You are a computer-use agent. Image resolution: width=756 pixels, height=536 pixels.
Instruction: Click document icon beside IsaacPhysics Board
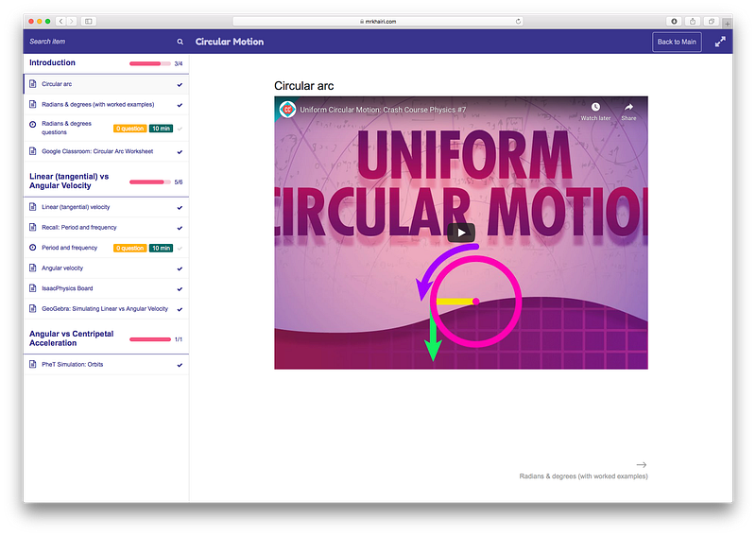pyautogui.click(x=33, y=288)
